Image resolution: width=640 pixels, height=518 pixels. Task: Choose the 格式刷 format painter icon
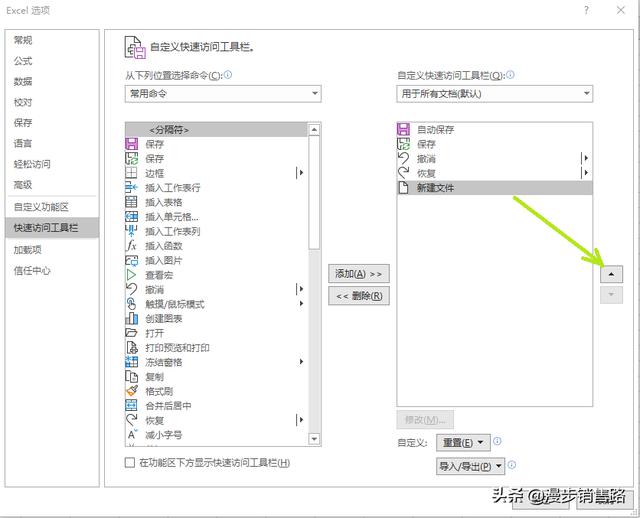coord(131,391)
